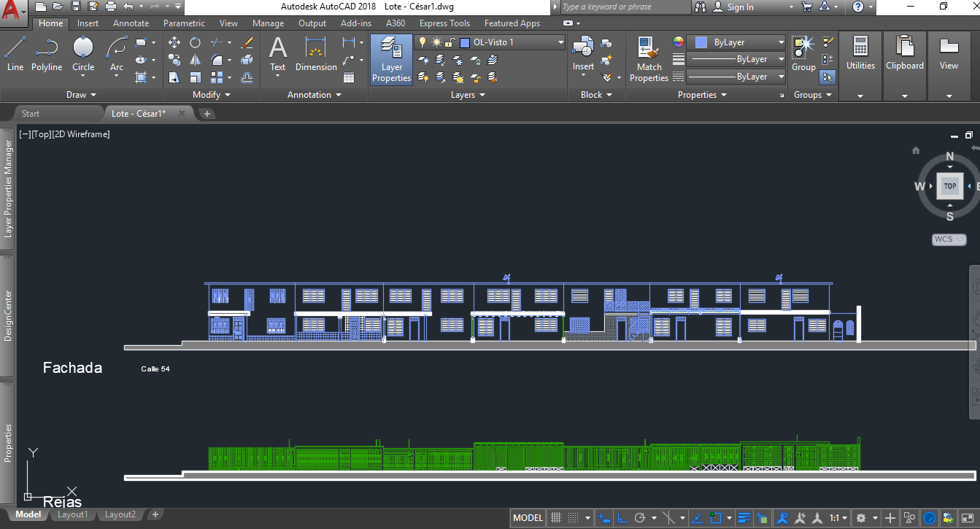Select the Mirror tool
Screen dimensions: 980x529
(x=195, y=60)
